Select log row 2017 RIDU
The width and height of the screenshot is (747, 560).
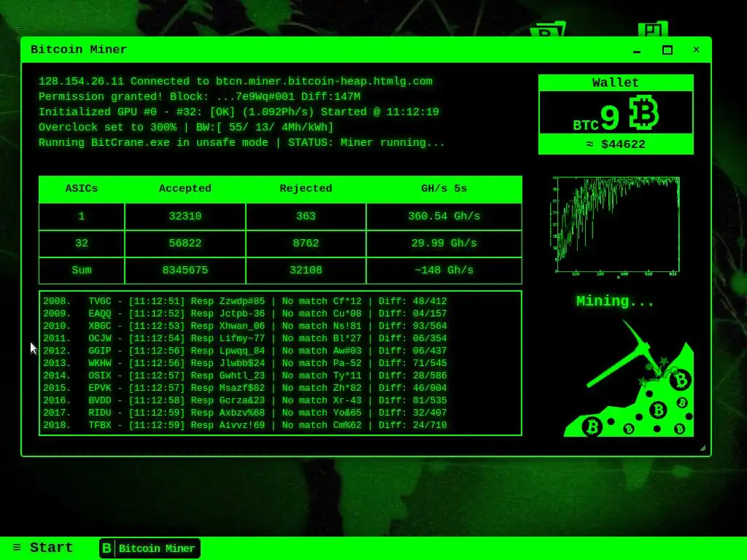[x=245, y=413]
